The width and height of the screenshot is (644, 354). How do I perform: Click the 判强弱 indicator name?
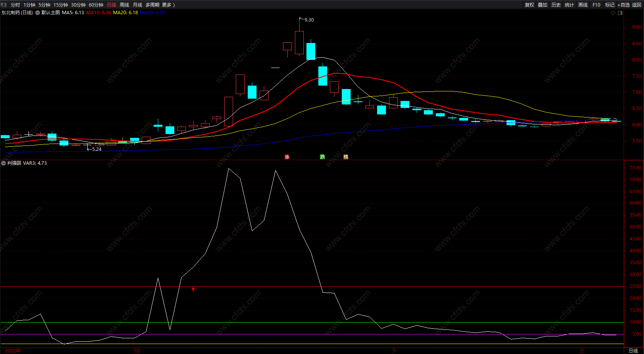click(14, 163)
